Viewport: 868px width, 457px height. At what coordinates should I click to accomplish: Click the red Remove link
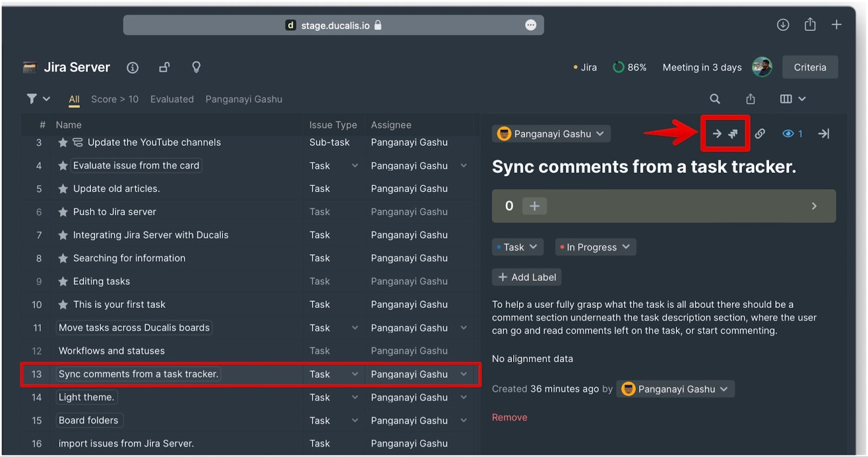pyautogui.click(x=509, y=417)
